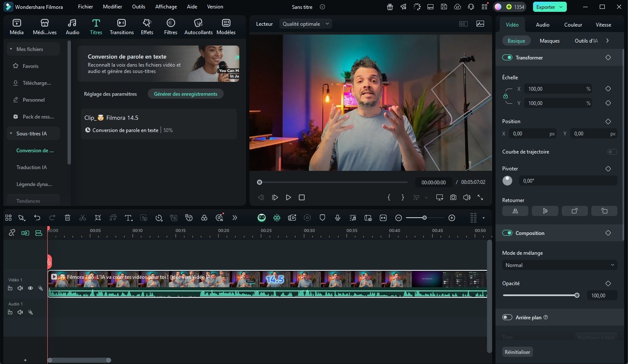Click the voice-over microphone icon
Image resolution: width=628 pixels, height=364 pixels.
coord(338,218)
